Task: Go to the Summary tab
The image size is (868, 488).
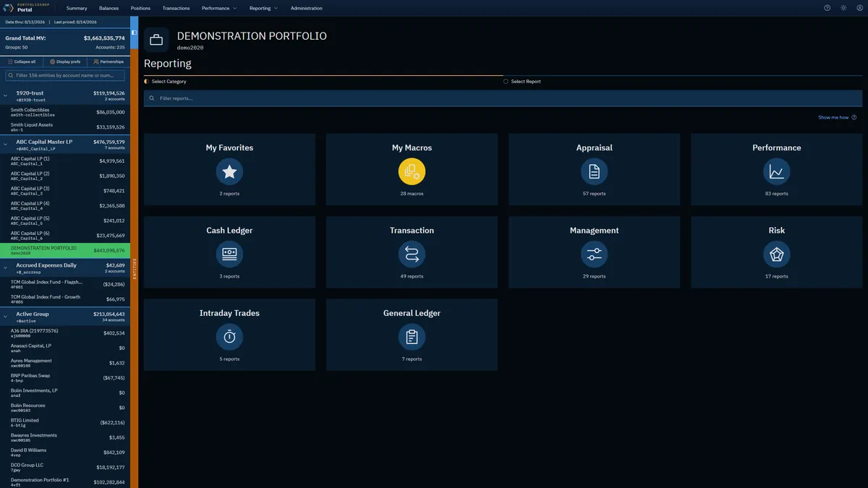Action: pos(77,8)
